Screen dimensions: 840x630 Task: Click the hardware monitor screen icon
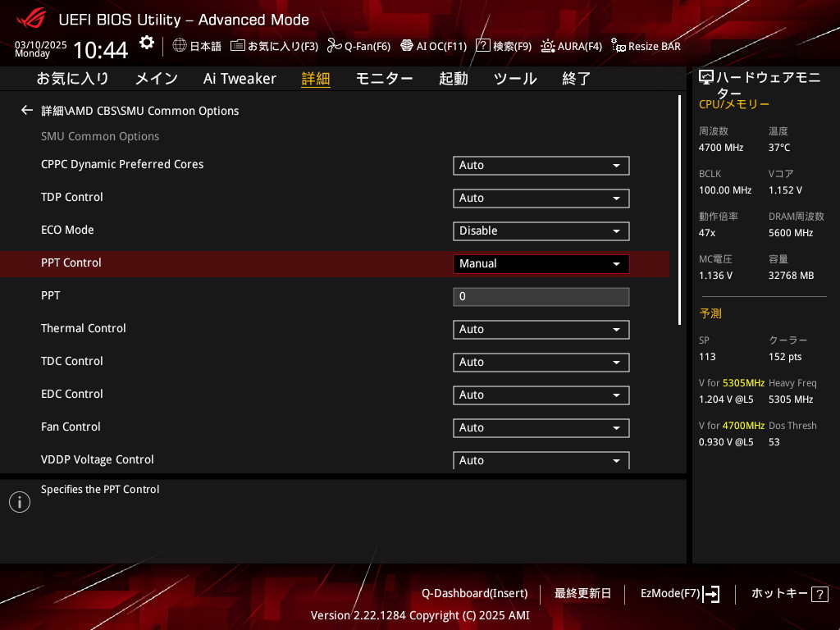click(706, 78)
